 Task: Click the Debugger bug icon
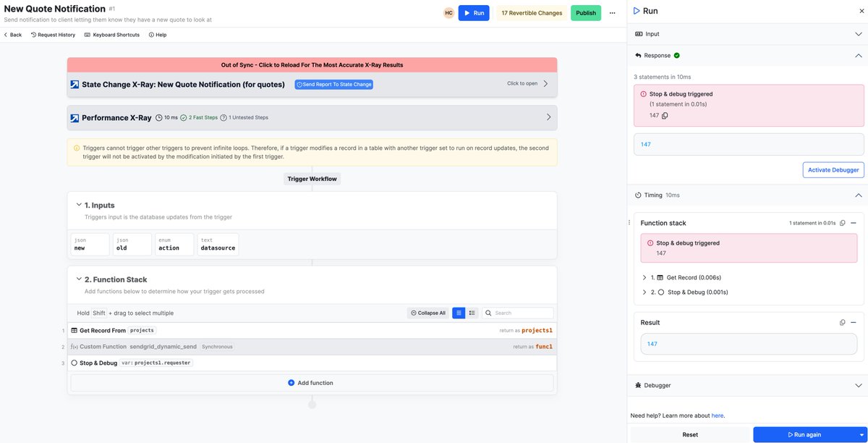pos(638,386)
